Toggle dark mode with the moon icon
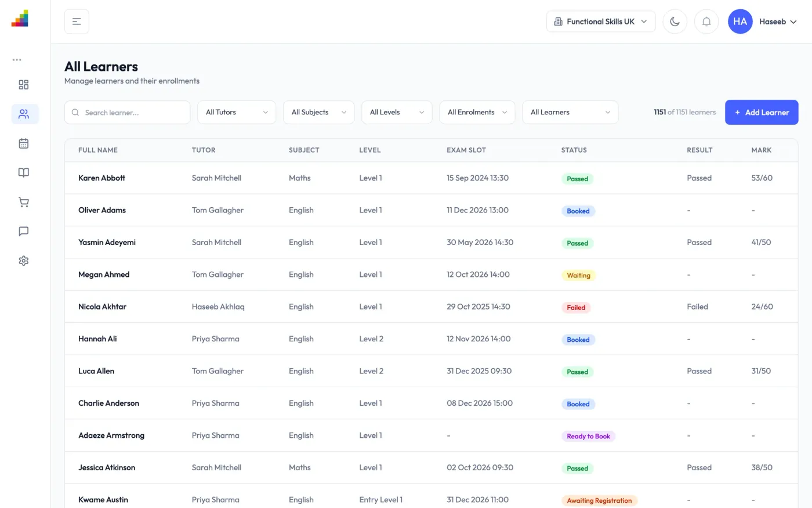 coord(675,21)
